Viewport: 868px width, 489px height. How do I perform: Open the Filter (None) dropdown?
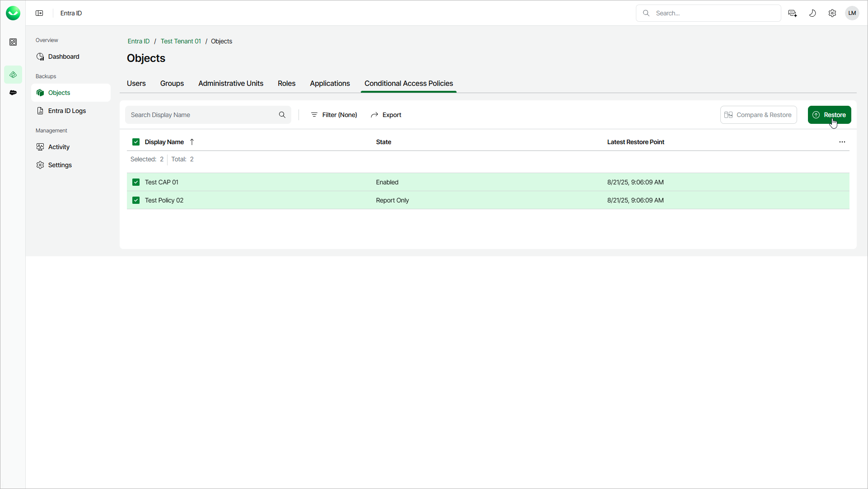click(334, 115)
